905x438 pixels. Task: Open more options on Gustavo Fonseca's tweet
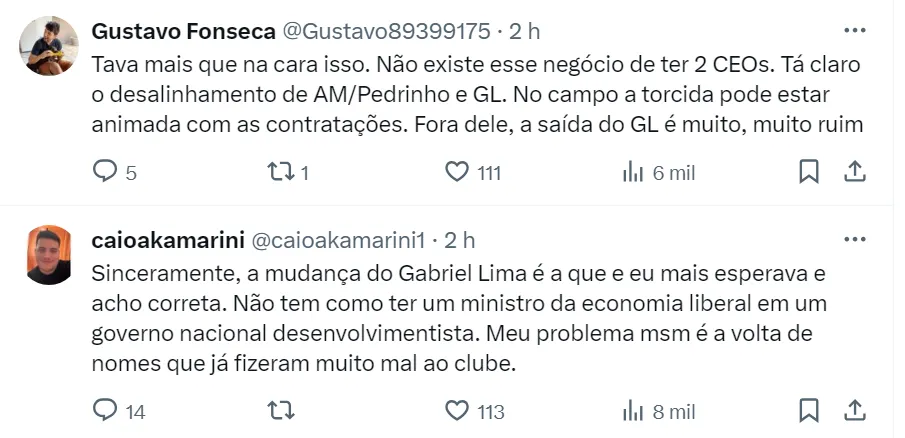[x=854, y=31]
